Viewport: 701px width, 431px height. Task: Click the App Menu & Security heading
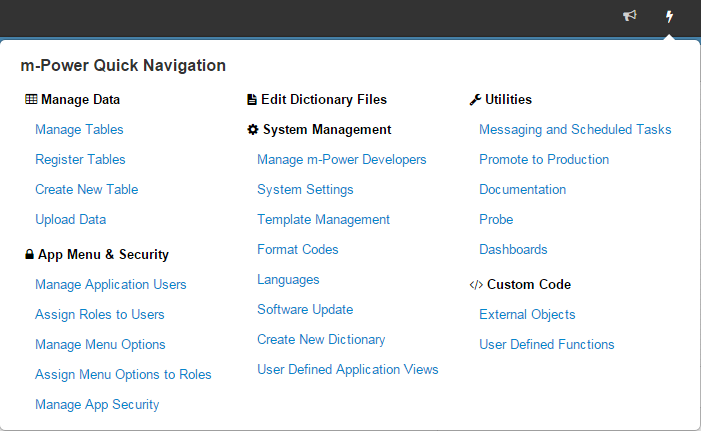[103, 254]
